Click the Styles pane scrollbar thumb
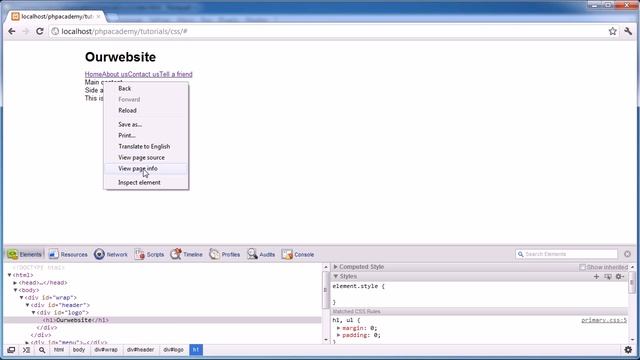The height and width of the screenshot is (360, 640). [632, 282]
